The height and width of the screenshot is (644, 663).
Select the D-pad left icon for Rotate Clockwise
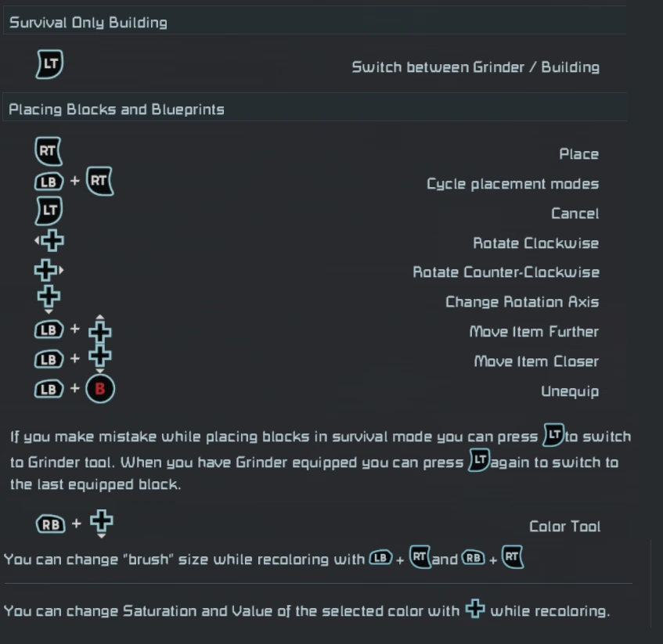50,241
